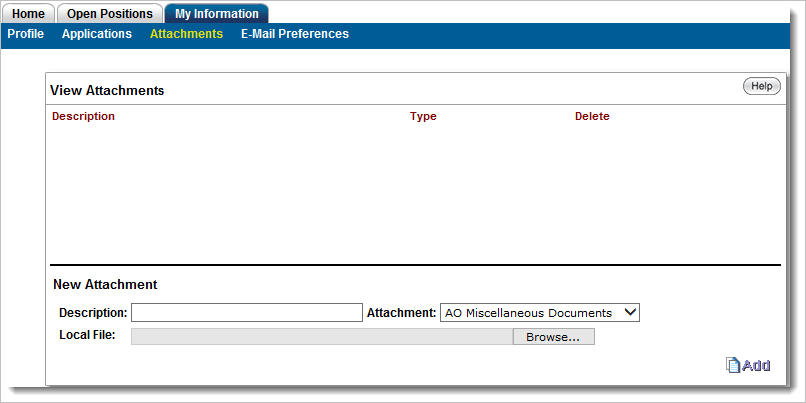This screenshot has height=403, width=806.
Task: Click the New Attachment heading
Action: pyautogui.click(x=105, y=285)
